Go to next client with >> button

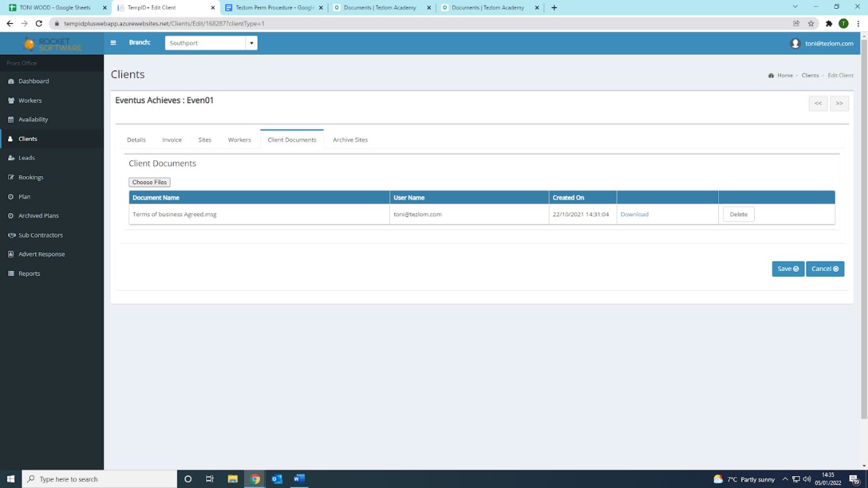coord(839,103)
